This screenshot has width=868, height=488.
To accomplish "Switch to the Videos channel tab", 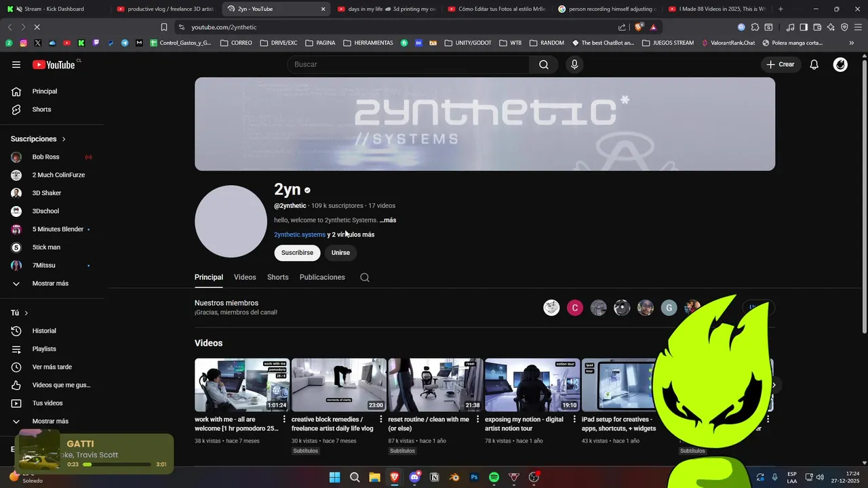I will [245, 277].
